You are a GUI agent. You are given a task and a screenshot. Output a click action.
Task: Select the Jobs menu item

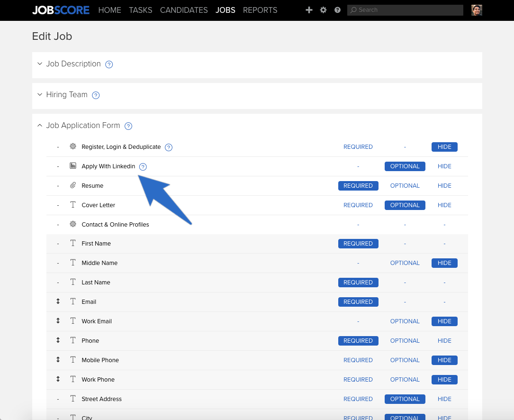[x=225, y=10]
